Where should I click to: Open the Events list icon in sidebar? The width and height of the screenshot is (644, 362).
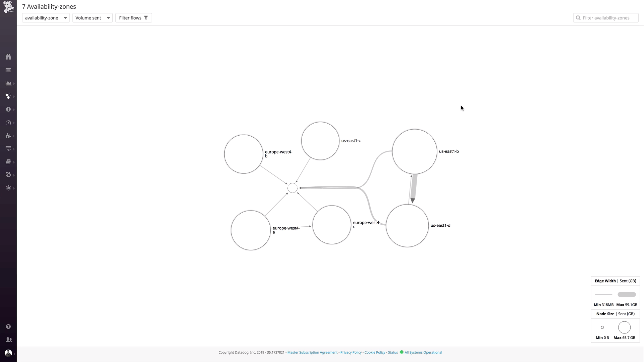click(x=9, y=70)
